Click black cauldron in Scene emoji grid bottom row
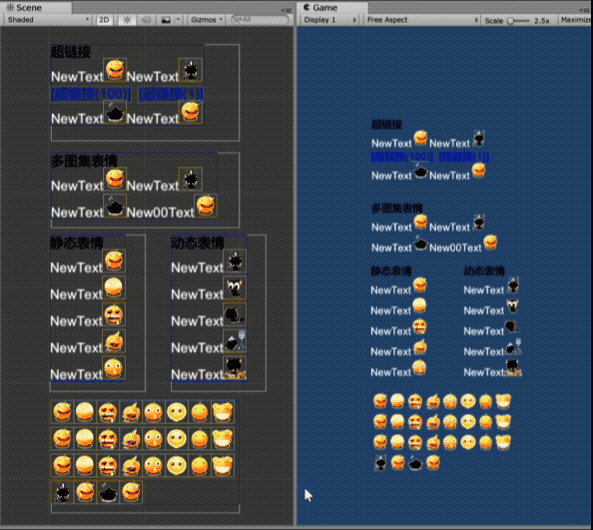 108,492
